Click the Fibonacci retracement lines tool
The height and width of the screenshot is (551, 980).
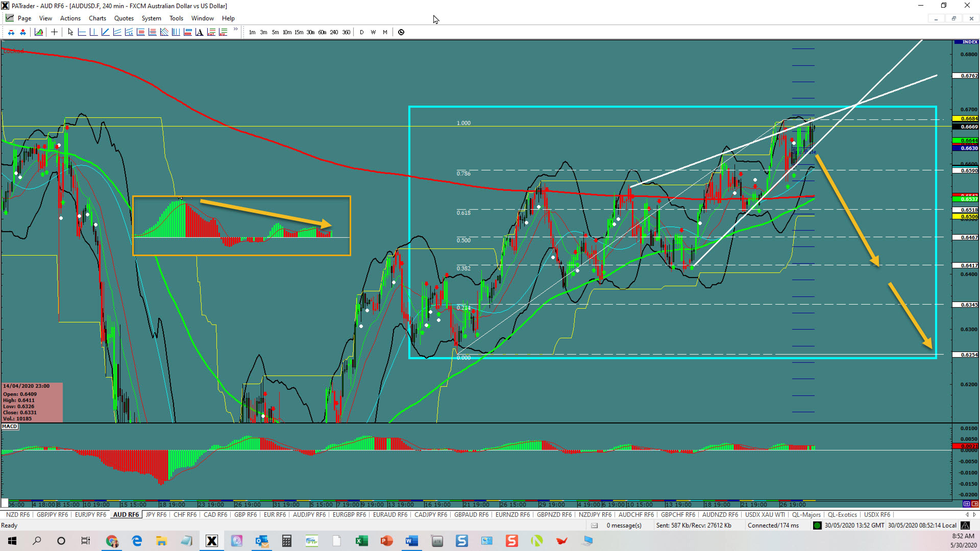pyautogui.click(x=141, y=32)
